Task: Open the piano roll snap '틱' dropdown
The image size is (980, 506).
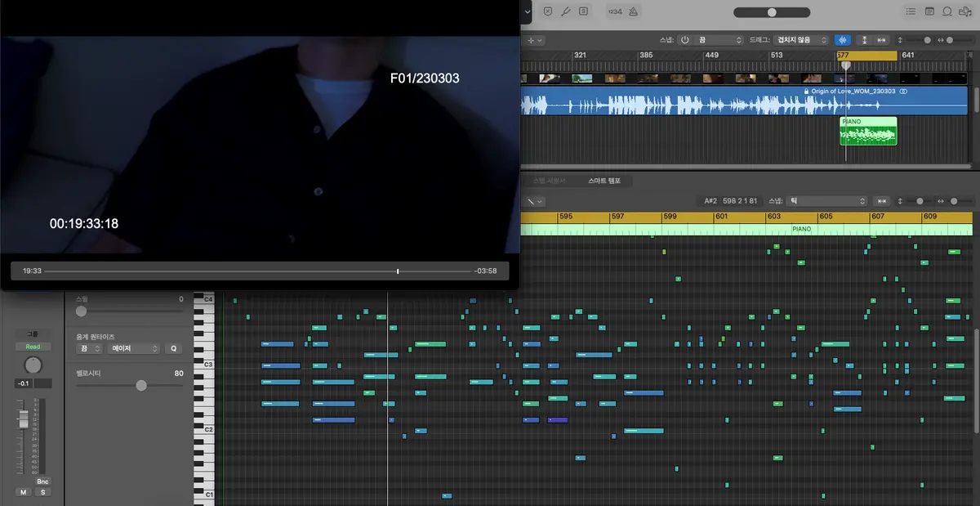Action: 826,200
